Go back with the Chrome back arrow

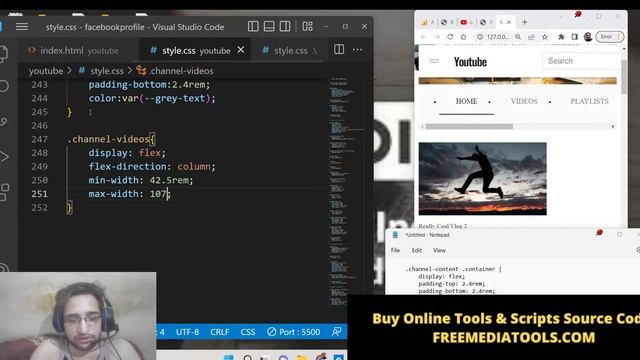[424, 37]
